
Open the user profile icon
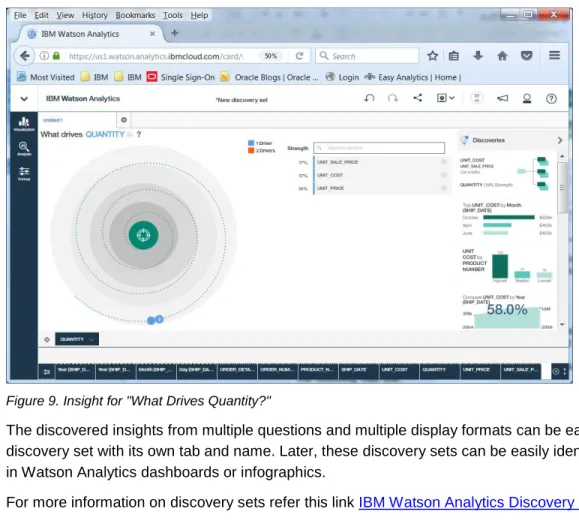coord(527,99)
